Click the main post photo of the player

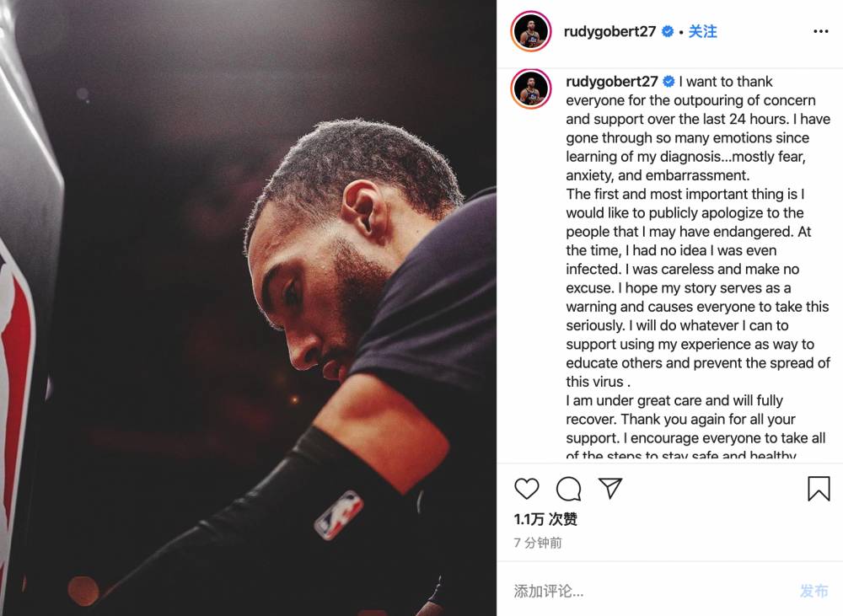[248, 308]
